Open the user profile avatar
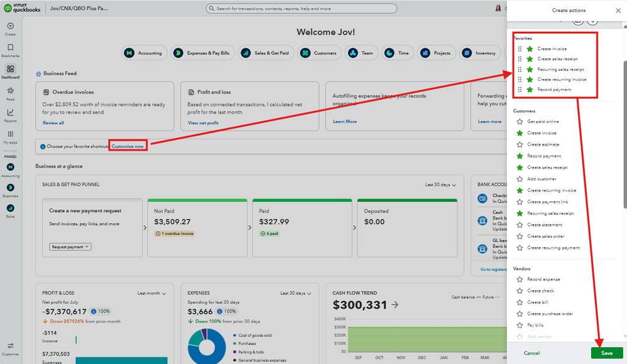 coord(498,8)
